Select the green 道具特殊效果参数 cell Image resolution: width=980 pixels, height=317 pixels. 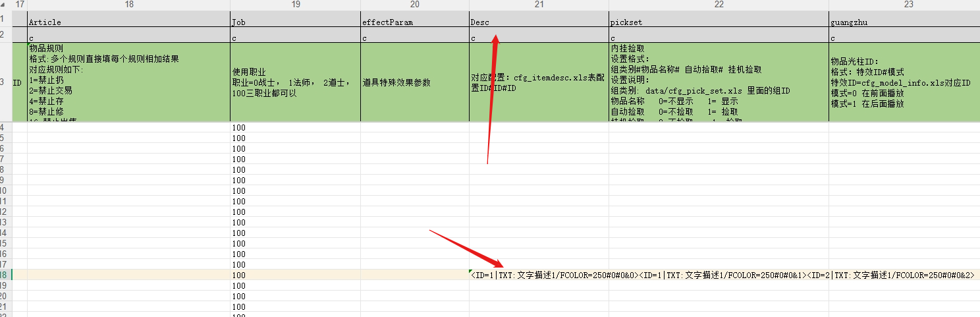coord(414,82)
